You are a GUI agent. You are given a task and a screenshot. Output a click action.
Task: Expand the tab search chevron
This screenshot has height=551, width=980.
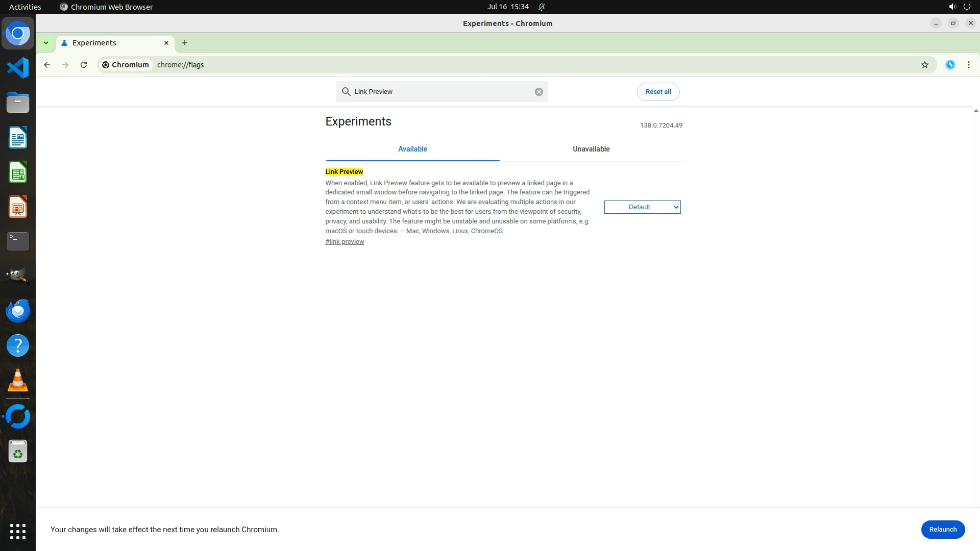[x=46, y=43]
